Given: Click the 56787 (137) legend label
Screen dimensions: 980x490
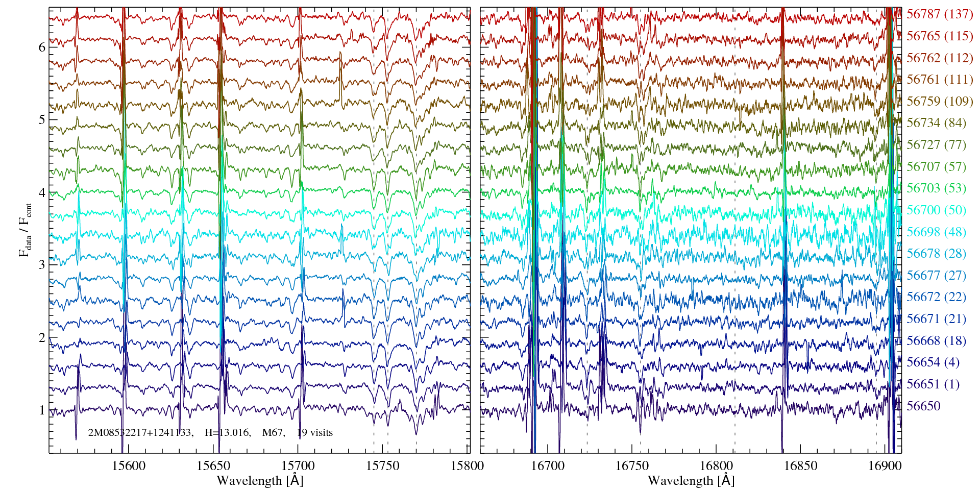Looking at the screenshot, I should [939, 14].
